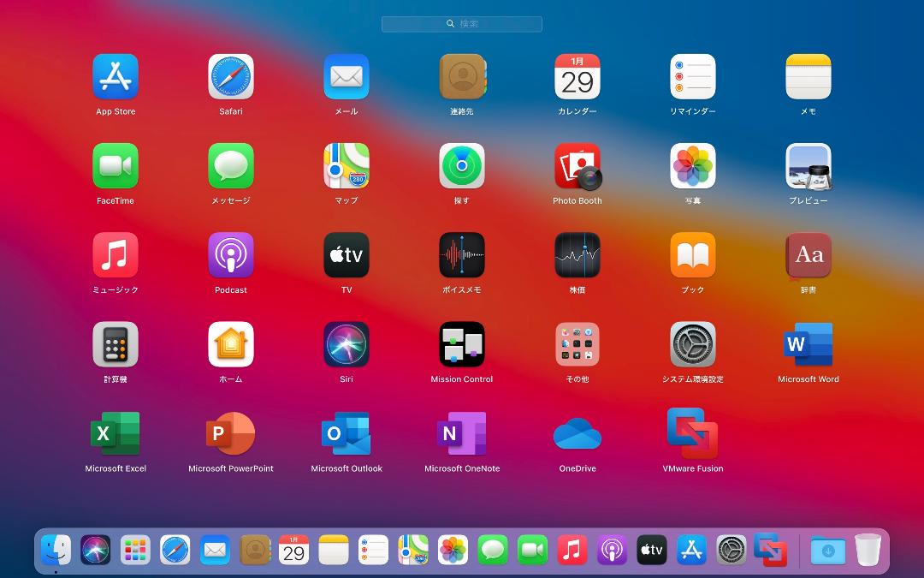Open Mission Control
Image resolution: width=924 pixels, height=578 pixels.
(462, 344)
